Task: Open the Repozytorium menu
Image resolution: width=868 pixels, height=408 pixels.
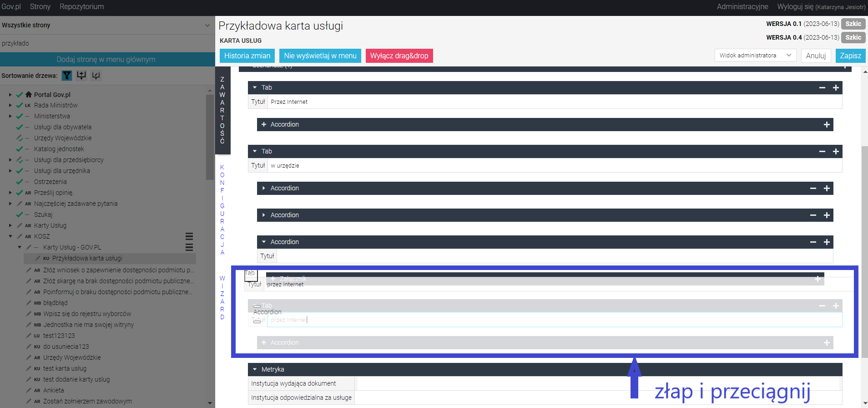Action: (x=82, y=6)
